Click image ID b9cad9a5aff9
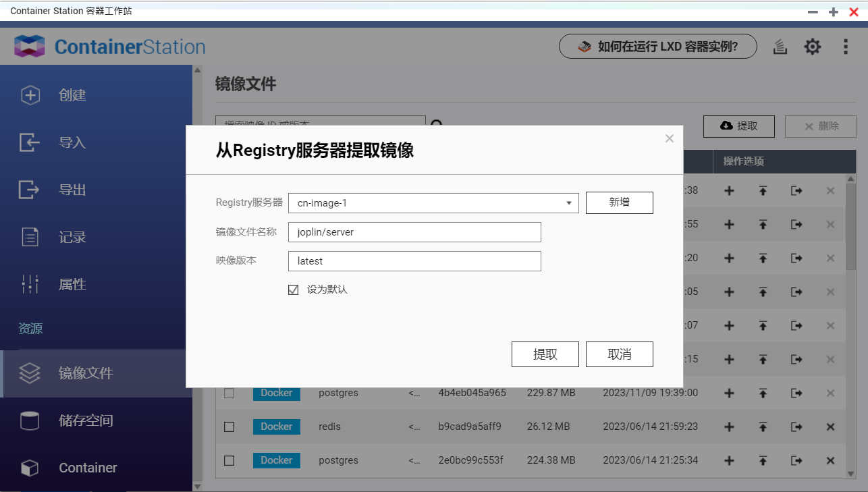The width and height of the screenshot is (868, 492). click(470, 427)
